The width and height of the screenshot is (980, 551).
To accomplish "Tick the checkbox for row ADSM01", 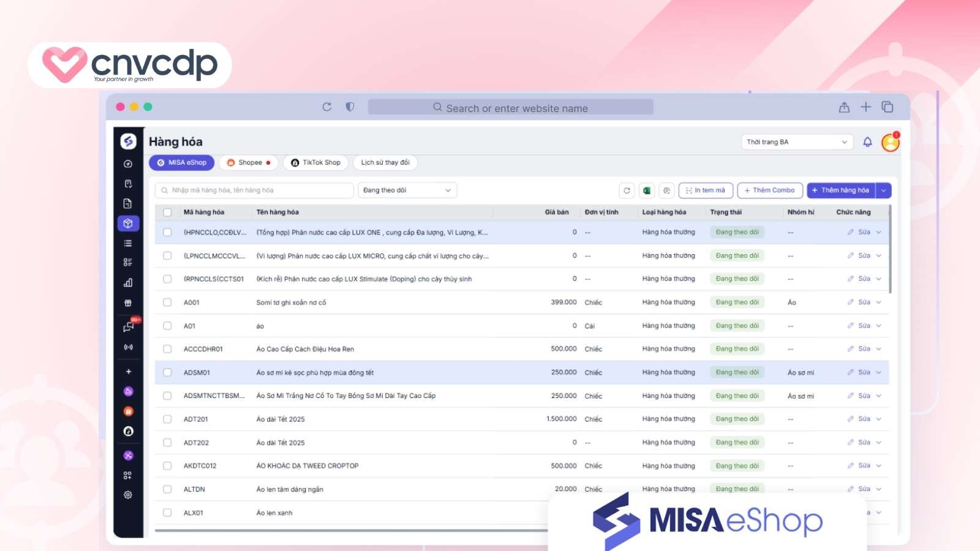I will (x=167, y=372).
